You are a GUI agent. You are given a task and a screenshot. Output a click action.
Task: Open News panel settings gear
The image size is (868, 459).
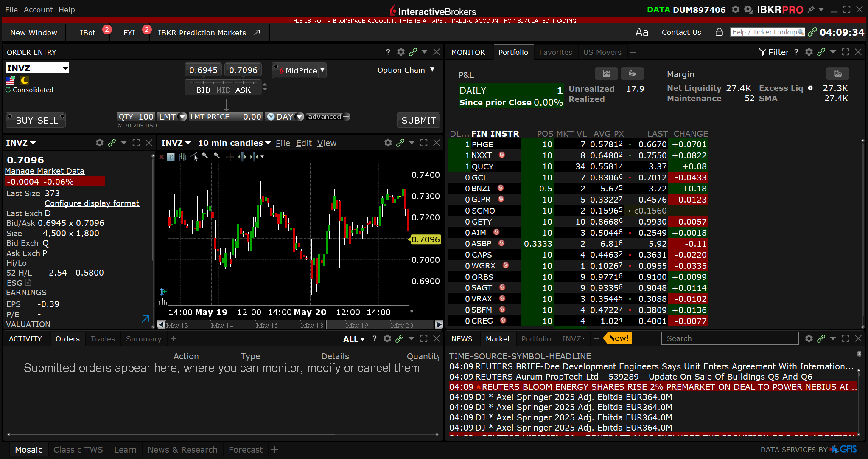click(x=809, y=338)
